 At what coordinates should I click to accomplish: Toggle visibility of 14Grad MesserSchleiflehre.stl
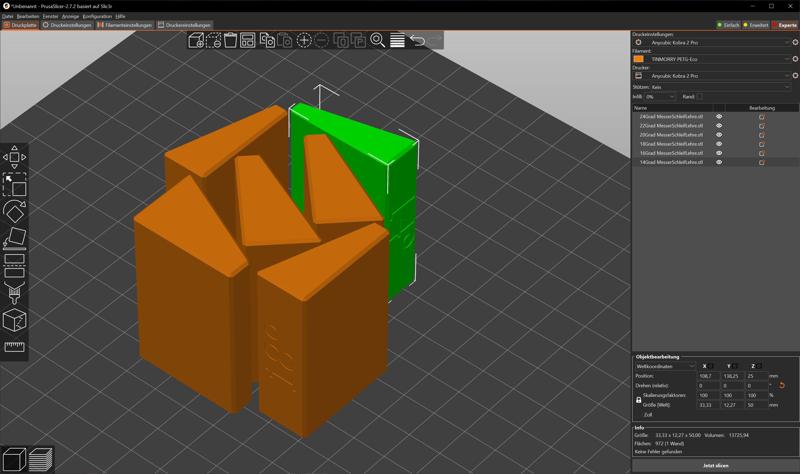pyautogui.click(x=719, y=162)
